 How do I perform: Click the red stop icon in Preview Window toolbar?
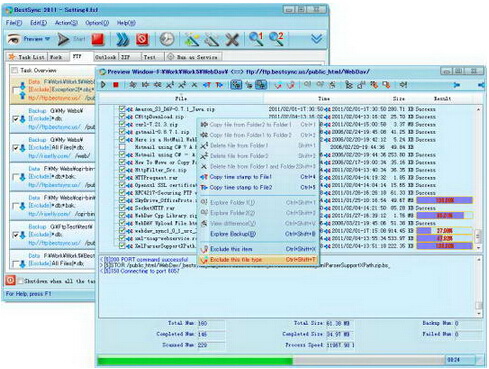click(x=116, y=85)
